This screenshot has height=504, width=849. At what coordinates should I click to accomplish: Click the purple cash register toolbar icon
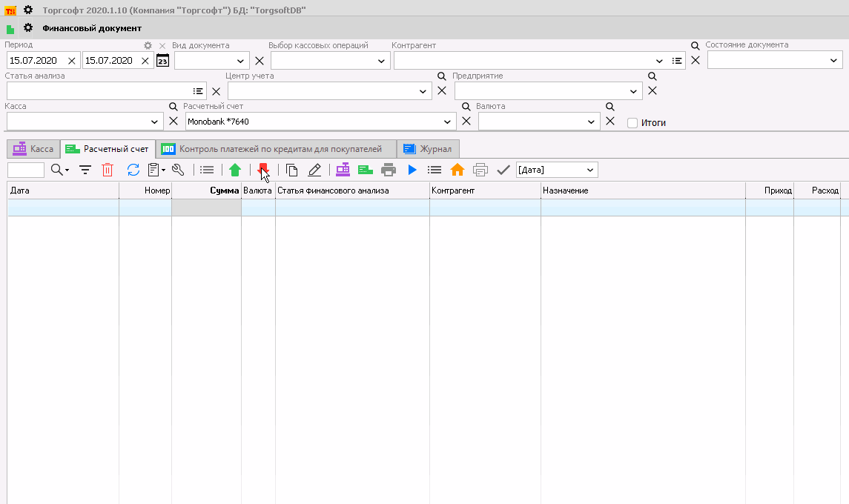pos(343,170)
